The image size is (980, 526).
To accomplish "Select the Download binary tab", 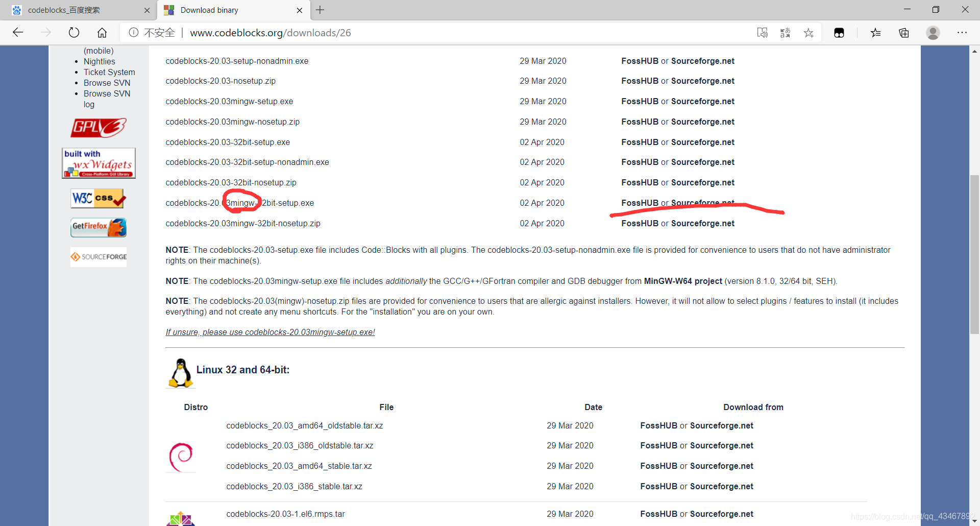I will (232, 10).
